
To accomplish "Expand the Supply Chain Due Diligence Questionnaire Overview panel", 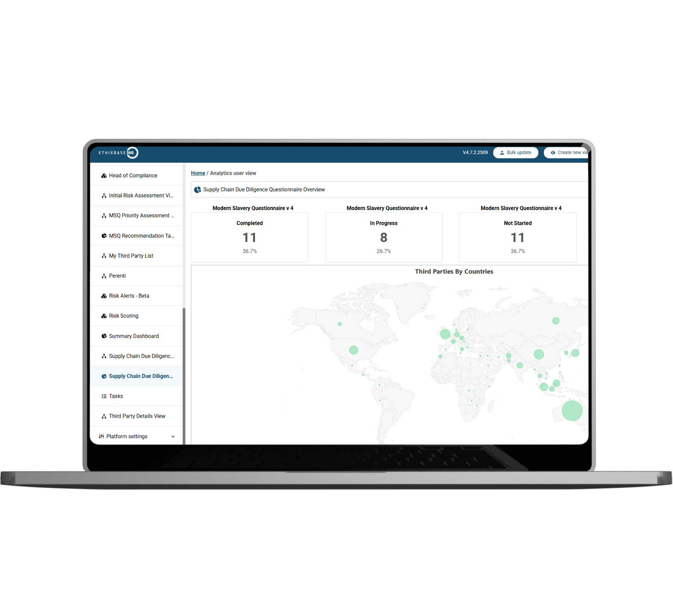I will coord(264,189).
